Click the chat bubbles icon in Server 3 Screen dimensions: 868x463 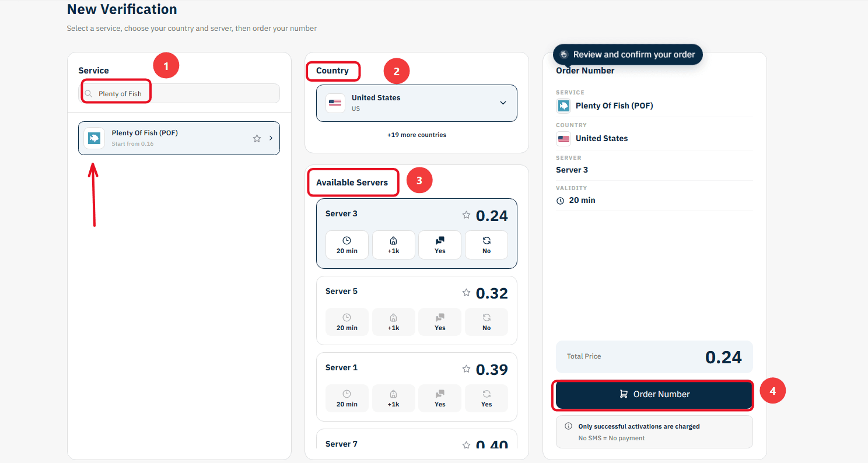coord(440,240)
